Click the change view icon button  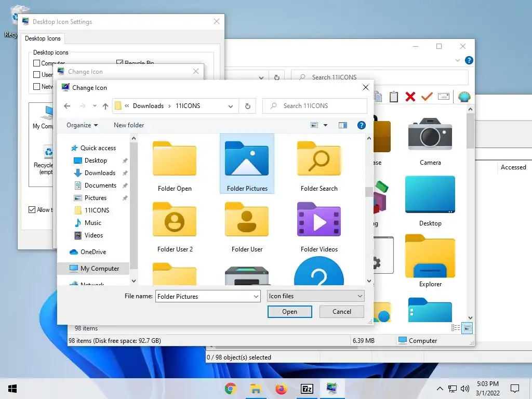click(x=314, y=125)
